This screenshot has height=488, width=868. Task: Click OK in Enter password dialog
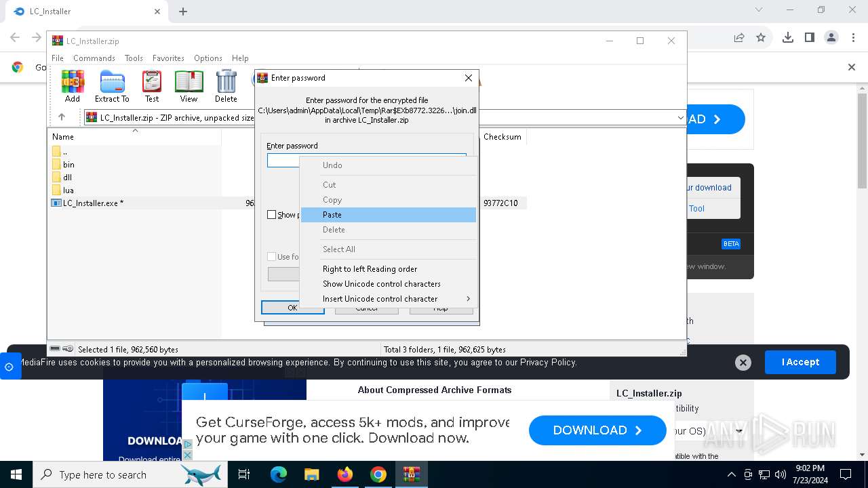click(292, 308)
